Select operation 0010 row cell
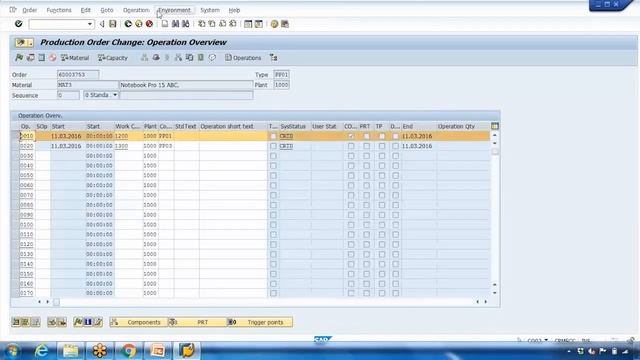Screen dimensions: 640x360 [27, 136]
